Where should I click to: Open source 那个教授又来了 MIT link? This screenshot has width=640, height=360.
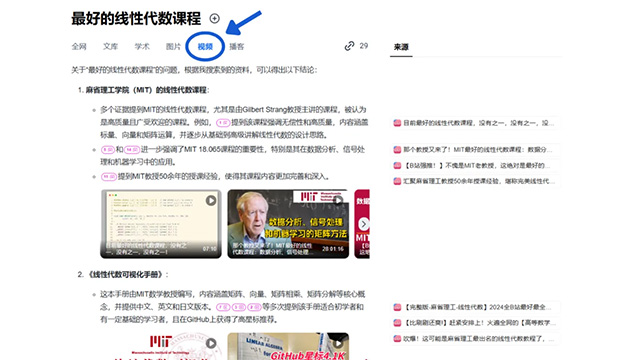[474, 150]
